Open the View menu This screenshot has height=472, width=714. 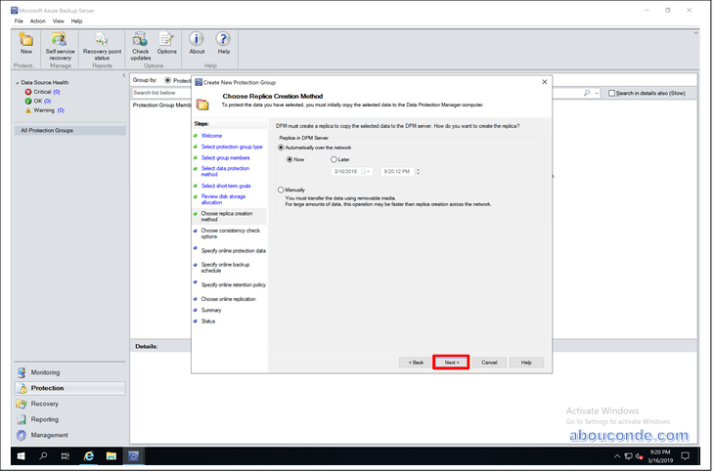pos(59,20)
